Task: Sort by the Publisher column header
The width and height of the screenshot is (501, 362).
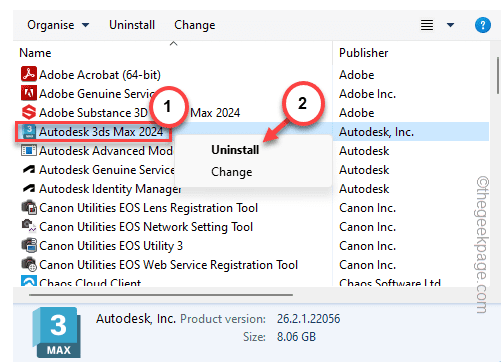Action: tap(364, 53)
